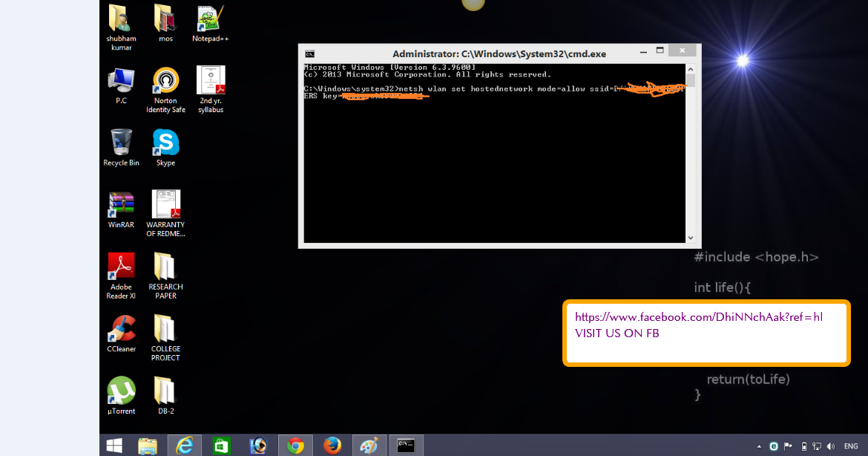The height and width of the screenshot is (456, 868).
Task: Open the Recycle Bin
Action: [x=120, y=143]
